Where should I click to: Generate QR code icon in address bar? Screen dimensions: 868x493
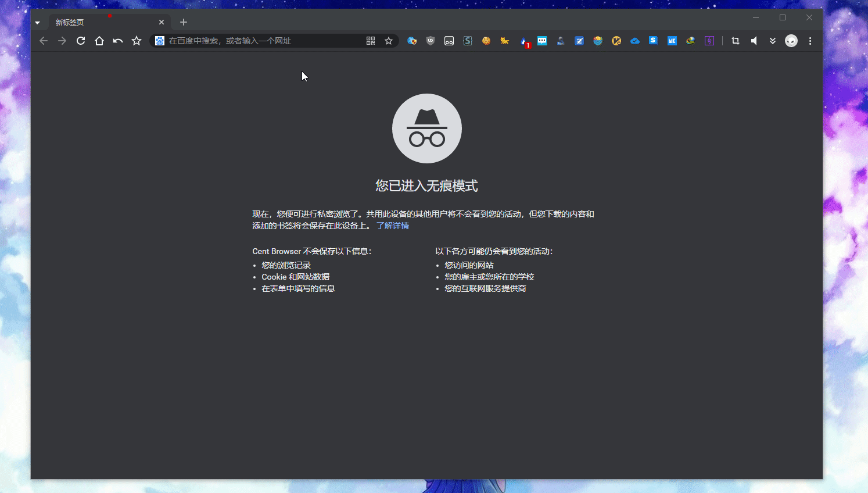371,41
